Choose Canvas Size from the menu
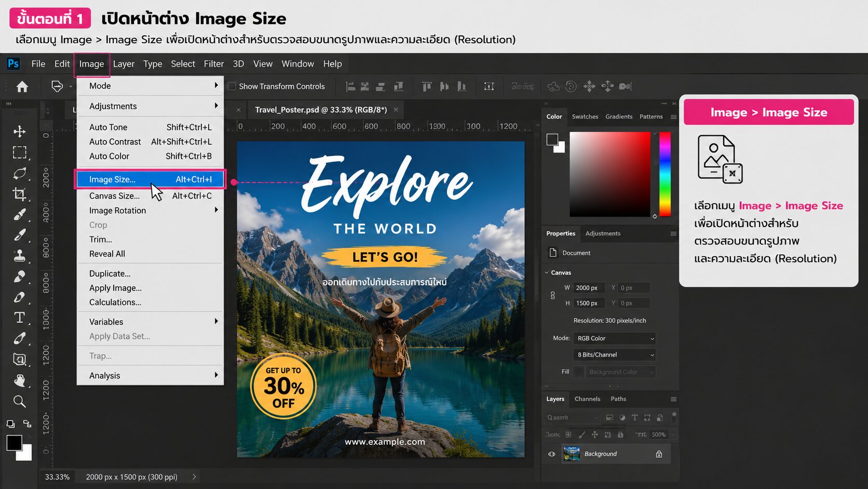 coord(151,196)
